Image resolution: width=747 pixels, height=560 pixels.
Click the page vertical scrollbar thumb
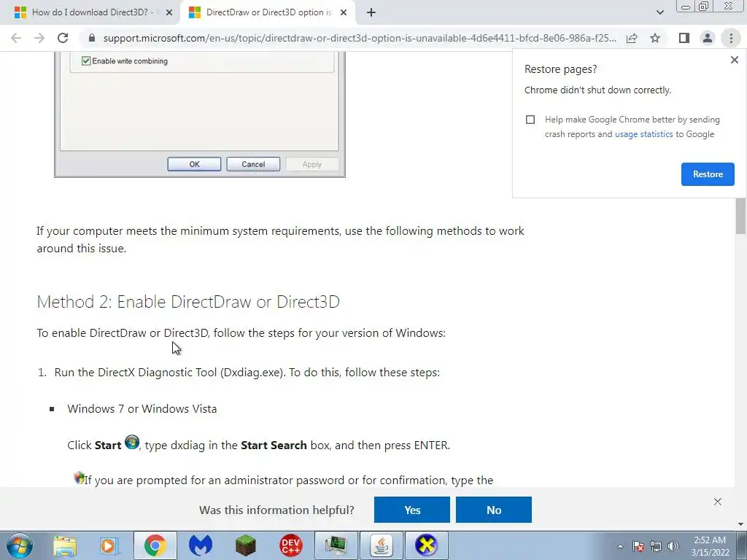740,215
